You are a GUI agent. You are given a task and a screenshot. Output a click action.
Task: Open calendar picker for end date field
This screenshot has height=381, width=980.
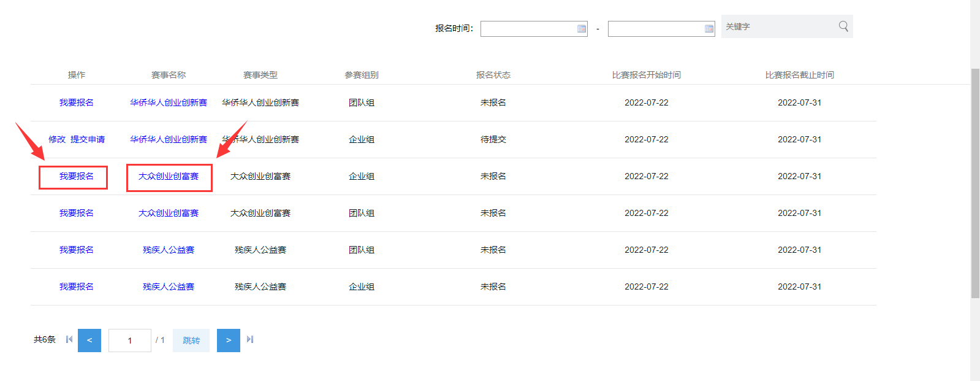tap(709, 29)
